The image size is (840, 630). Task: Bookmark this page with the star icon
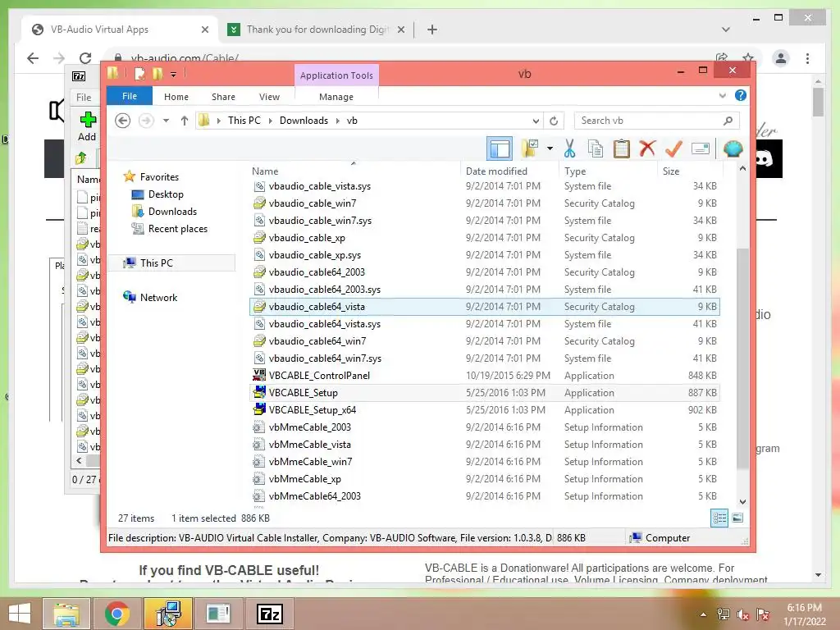pos(748,58)
